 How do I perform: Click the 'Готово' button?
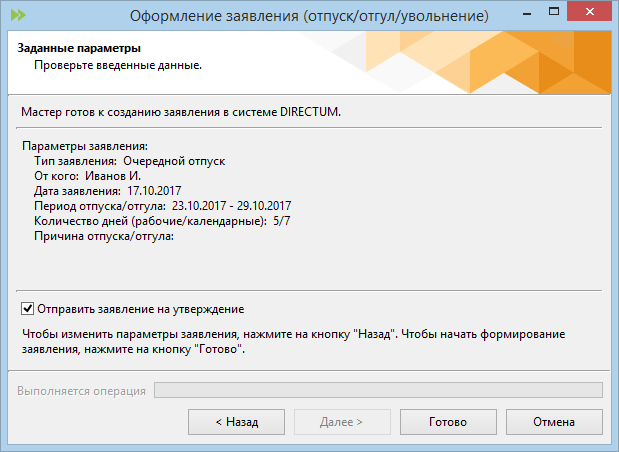coord(448,422)
